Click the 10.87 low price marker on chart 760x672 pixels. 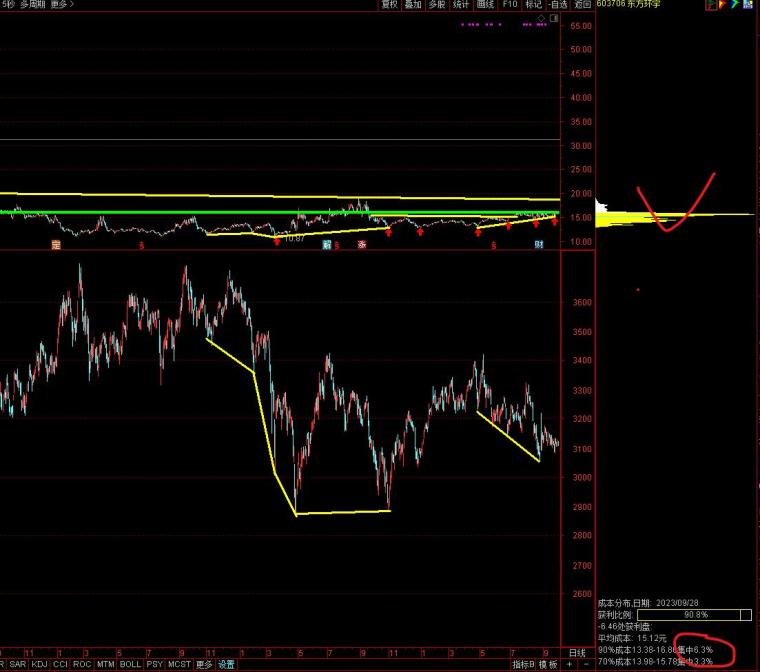coord(294,238)
